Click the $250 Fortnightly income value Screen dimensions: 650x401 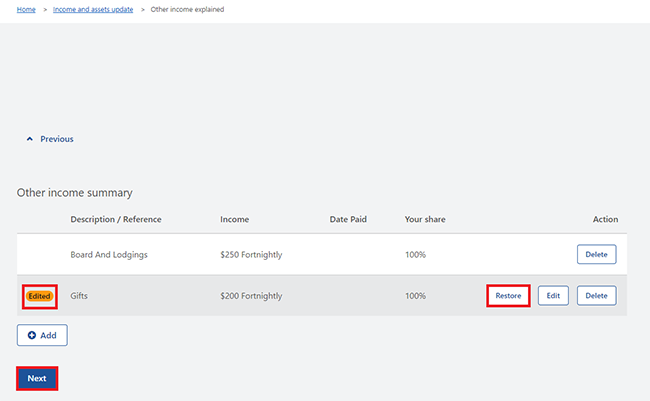(x=251, y=255)
